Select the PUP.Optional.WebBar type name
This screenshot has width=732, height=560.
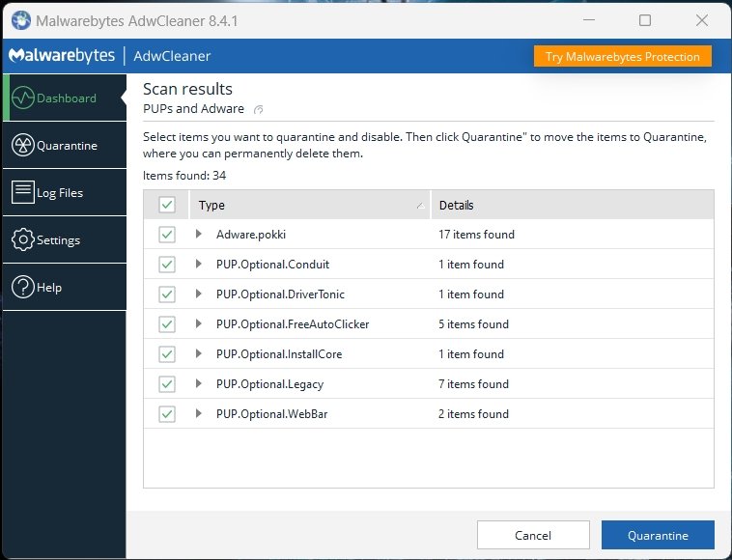[x=271, y=413]
